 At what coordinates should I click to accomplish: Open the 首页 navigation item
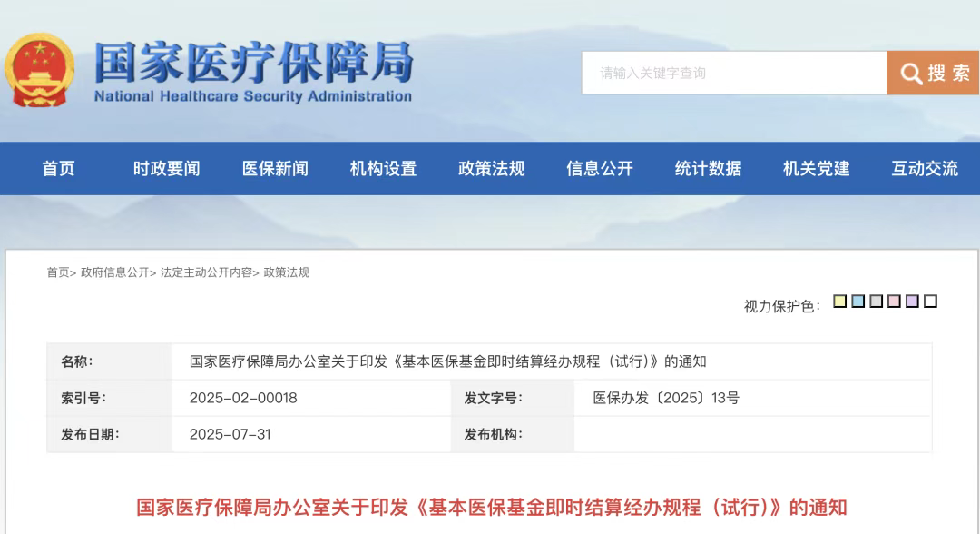click(x=59, y=168)
